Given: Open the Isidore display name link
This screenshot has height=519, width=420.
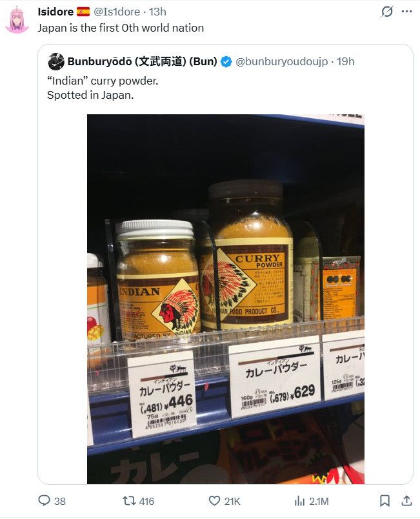Looking at the screenshot, I should click(55, 12).
